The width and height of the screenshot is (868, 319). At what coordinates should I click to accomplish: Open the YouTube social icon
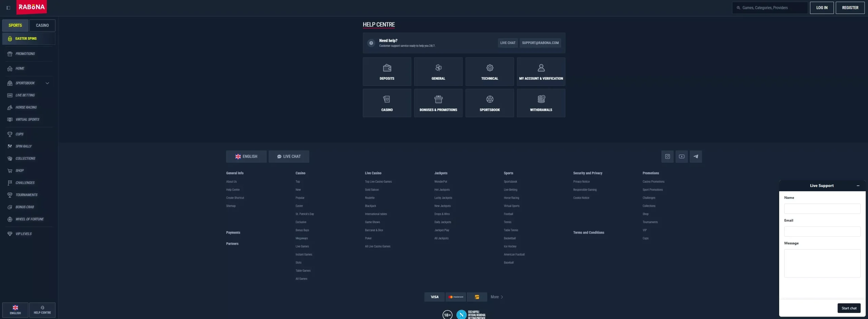coord(682,157)
